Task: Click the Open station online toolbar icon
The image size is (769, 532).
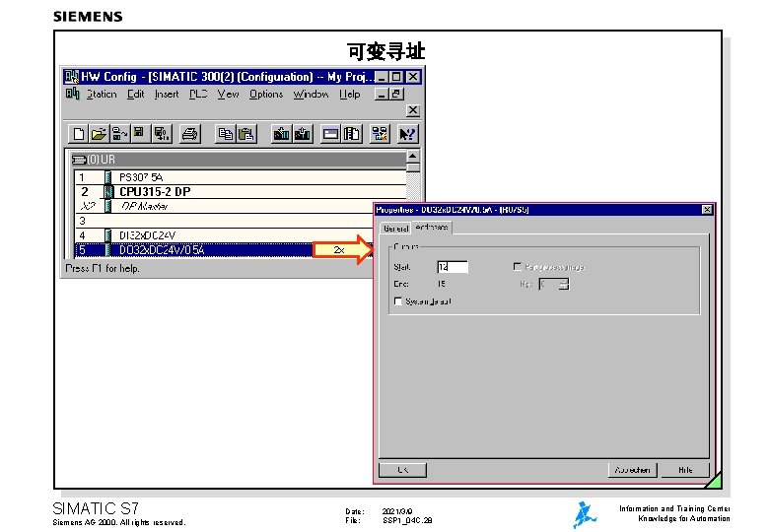Action: pos(119,134)
